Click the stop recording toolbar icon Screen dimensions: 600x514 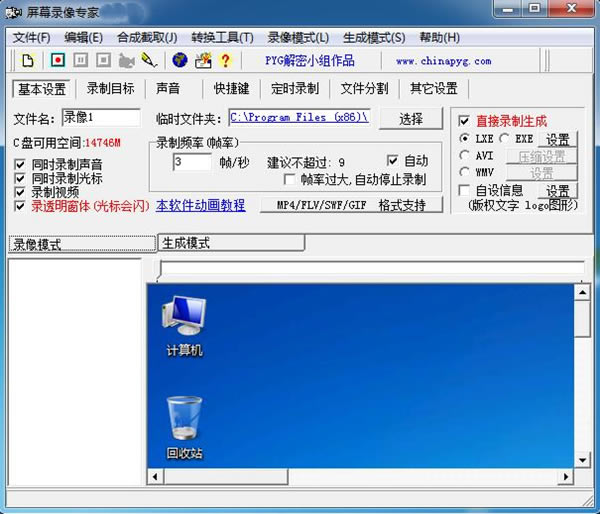click(x=104, y=61)
